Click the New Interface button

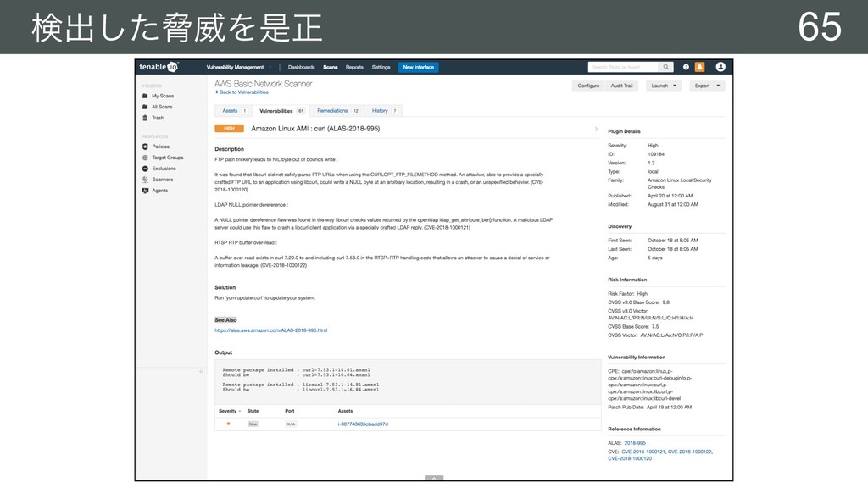[419, 68]
